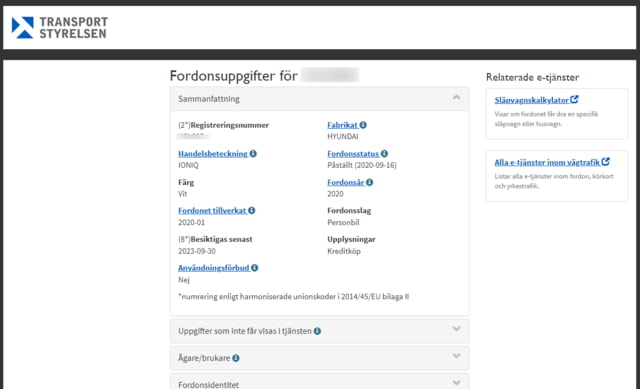640x389 pixels.
Task: Click the numrering enligt harmoniserade unionskoder footnote
Action: (x=293, y=296)
